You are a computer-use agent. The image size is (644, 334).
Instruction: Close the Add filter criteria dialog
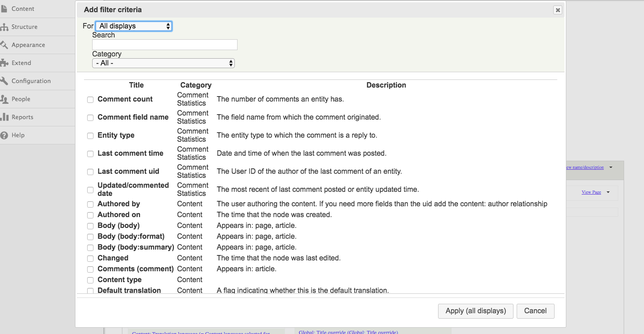pyautogui.click(x=558, y=10)
